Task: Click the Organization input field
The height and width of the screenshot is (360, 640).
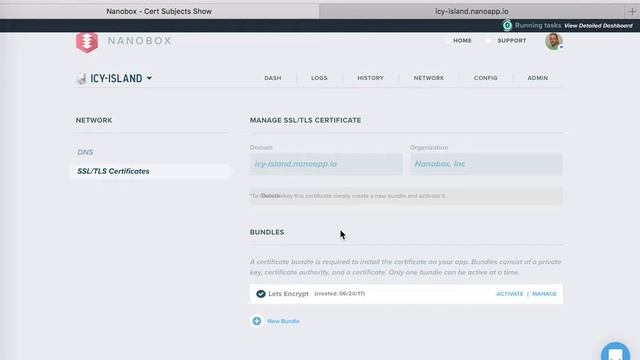Action: [x=487, y=164]
